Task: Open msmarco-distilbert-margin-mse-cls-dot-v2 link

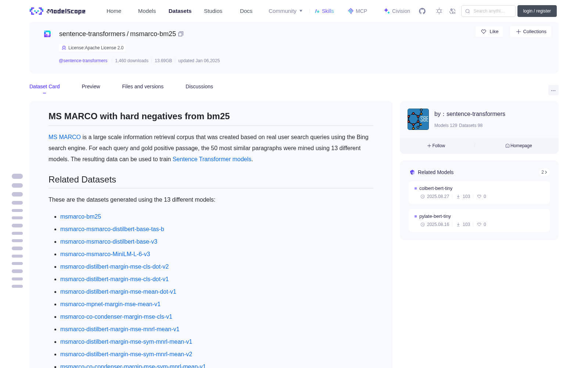Action: (114, 267)
